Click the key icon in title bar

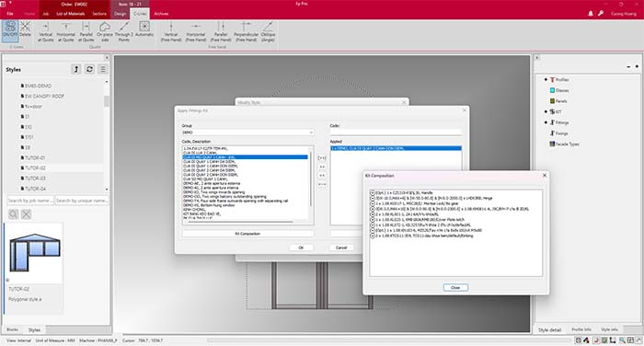point(601,14)
